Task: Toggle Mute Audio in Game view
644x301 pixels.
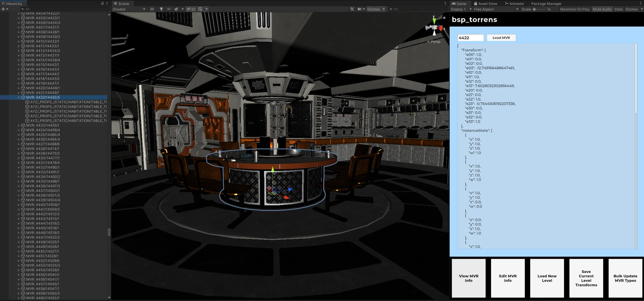Action: 602,9
